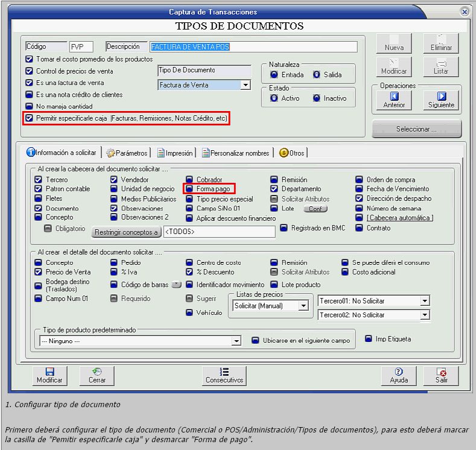476x450 pixels.
Task: Open the Consecutivos list button
Action: (x=224, y=375)
